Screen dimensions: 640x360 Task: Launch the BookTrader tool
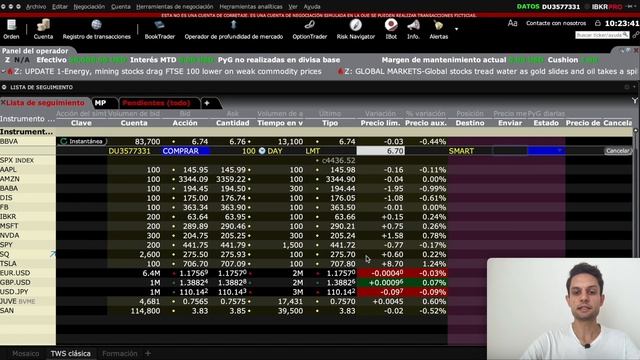coord(160,29)
